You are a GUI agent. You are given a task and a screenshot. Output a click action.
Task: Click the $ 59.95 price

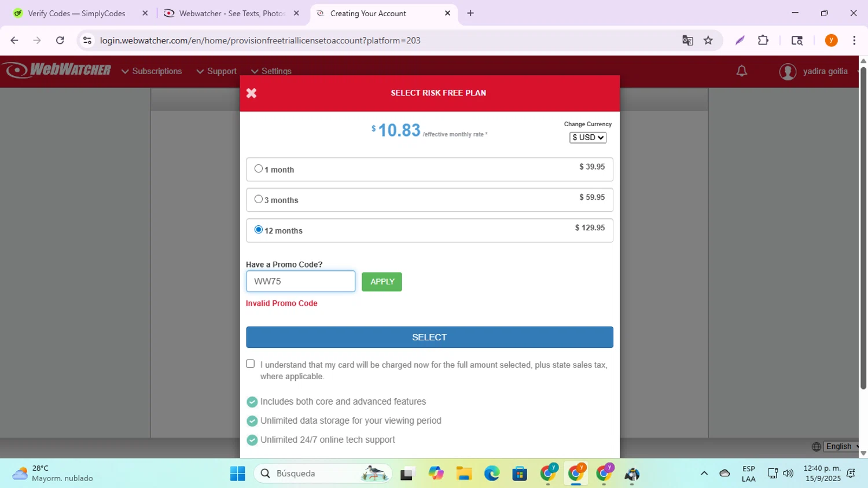tap(592, 197)
